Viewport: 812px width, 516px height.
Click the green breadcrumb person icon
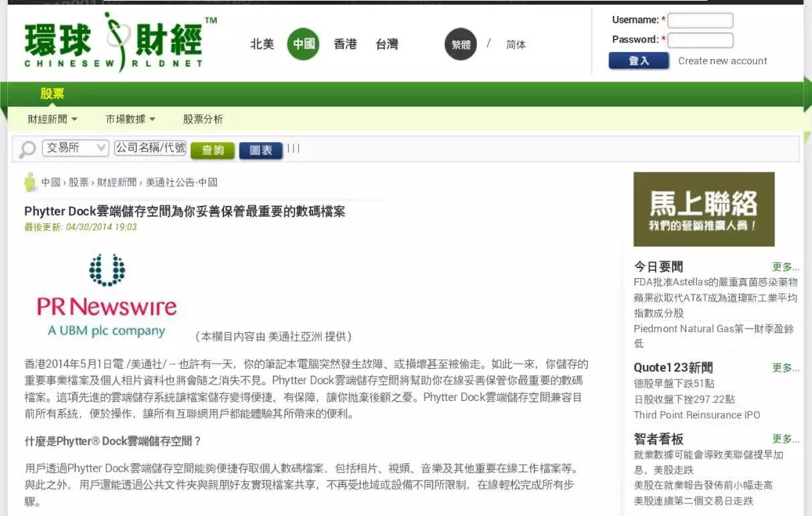pyautogui.click(x=30, y=182)
